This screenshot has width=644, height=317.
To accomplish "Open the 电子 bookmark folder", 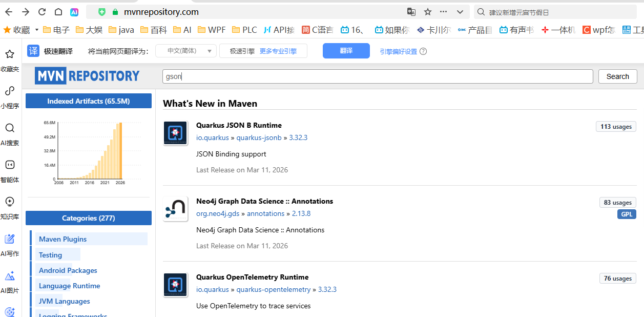I will tap(56, 30).
